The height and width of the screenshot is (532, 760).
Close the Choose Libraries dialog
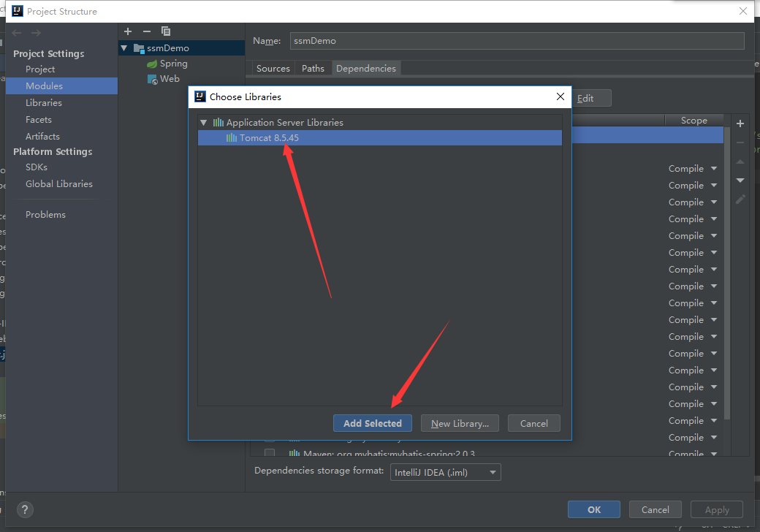coord(560,96)
